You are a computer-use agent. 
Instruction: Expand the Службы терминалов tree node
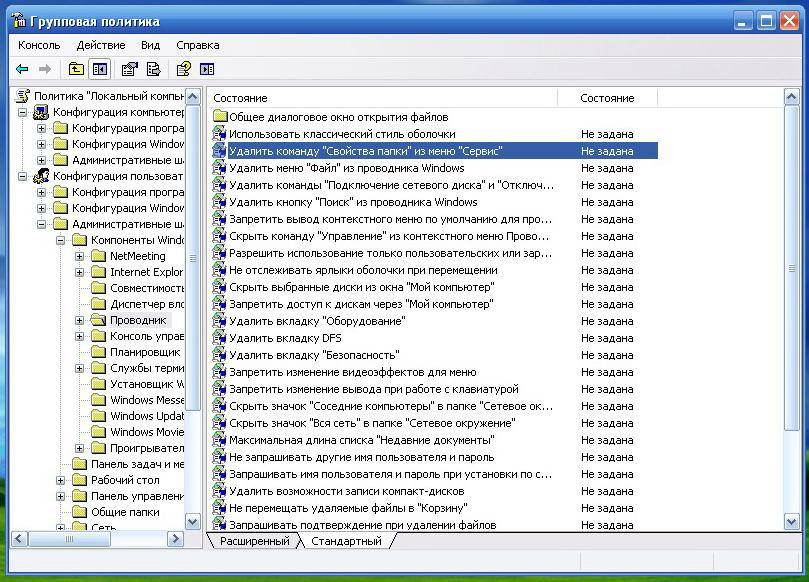[x=80, y=368]
